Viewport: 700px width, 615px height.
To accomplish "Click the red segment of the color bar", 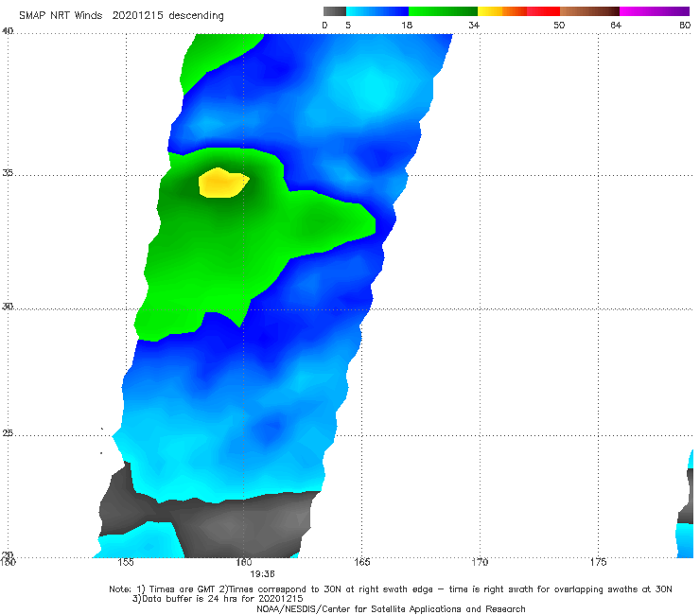I will pyautogui.click(x=543, y=11).
